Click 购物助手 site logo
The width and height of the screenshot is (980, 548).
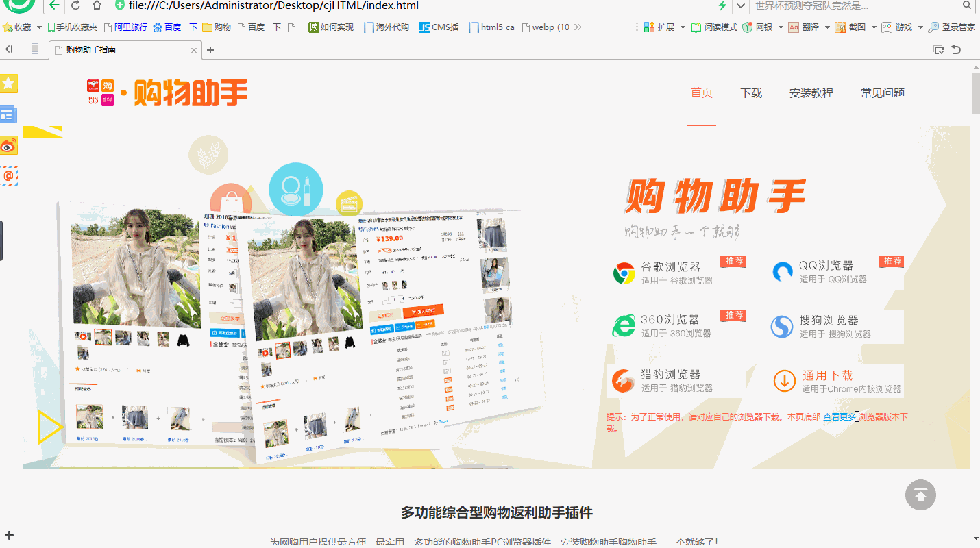coord(167,92)
